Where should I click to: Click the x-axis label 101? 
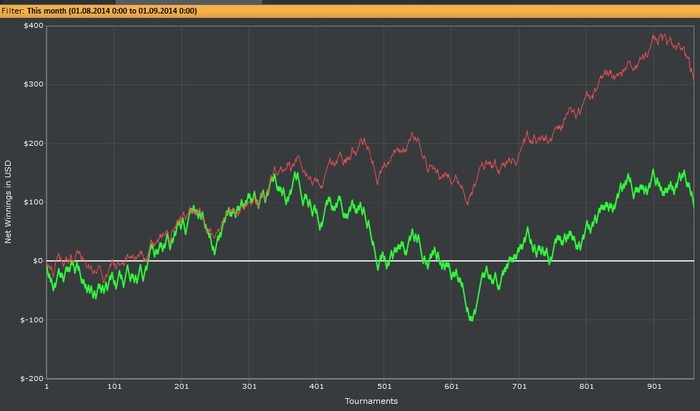[114, 386]
